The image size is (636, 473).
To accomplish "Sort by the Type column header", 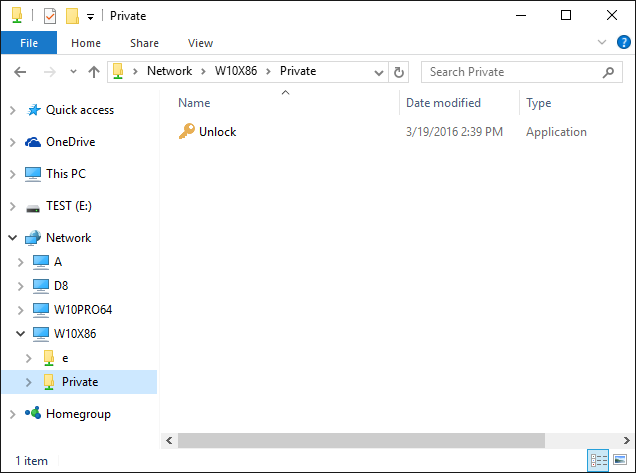I will point(538,103).
